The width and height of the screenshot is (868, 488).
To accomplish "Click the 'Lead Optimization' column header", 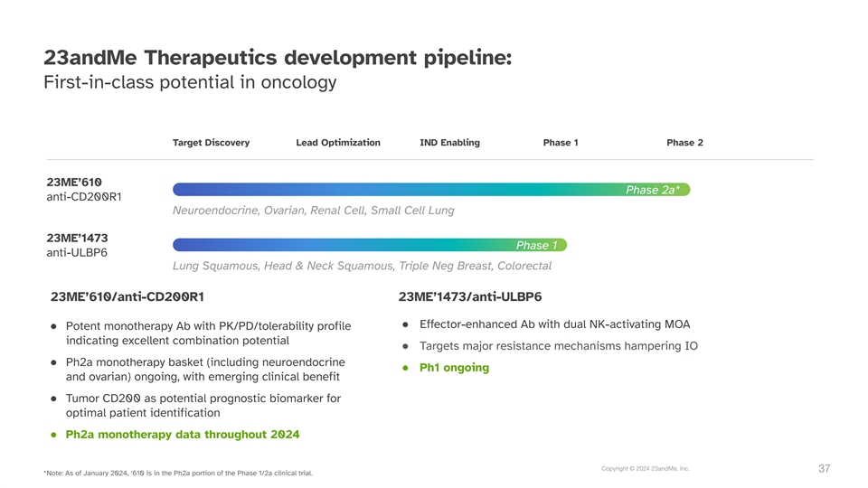I will (x=337, y=142).
